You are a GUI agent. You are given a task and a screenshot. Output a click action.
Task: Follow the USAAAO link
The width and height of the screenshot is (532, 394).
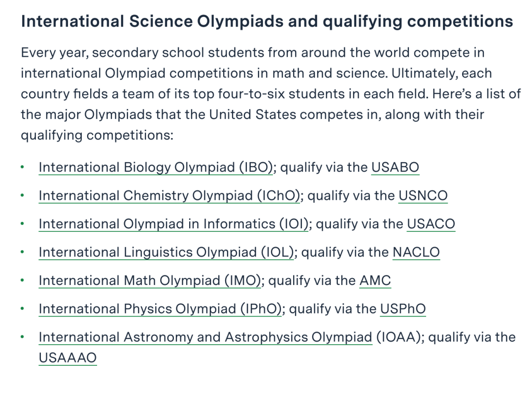point(68,358)
